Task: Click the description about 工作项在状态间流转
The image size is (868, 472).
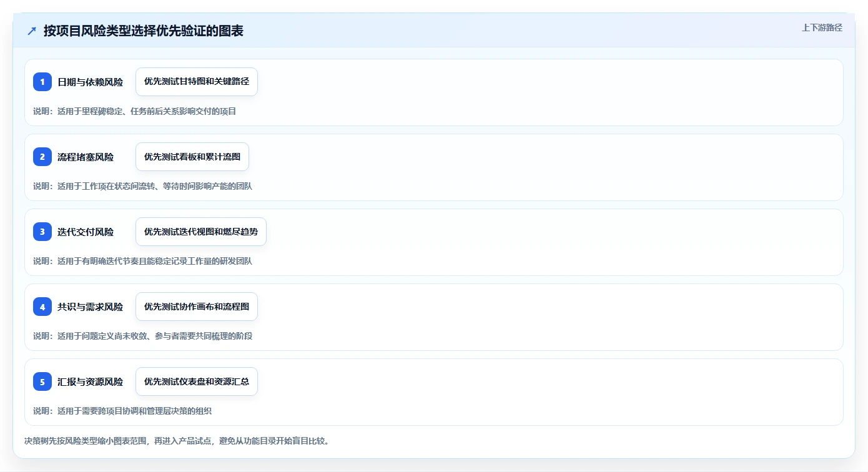Action: click(143, 186)
